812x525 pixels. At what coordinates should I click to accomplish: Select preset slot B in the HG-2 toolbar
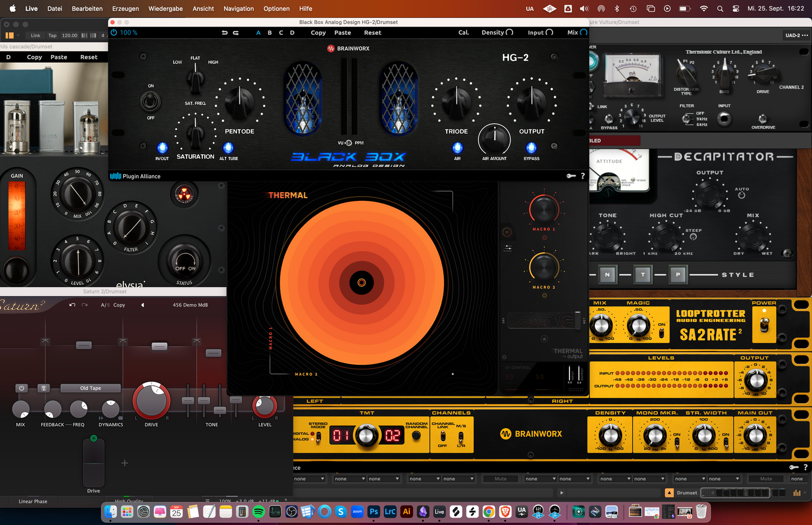coord(270,32)
